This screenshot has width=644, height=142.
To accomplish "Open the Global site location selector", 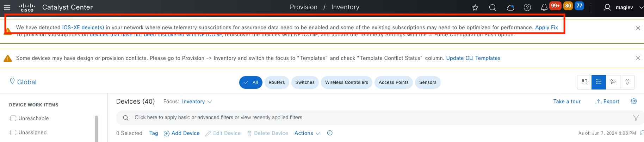I will coord(23,82).
